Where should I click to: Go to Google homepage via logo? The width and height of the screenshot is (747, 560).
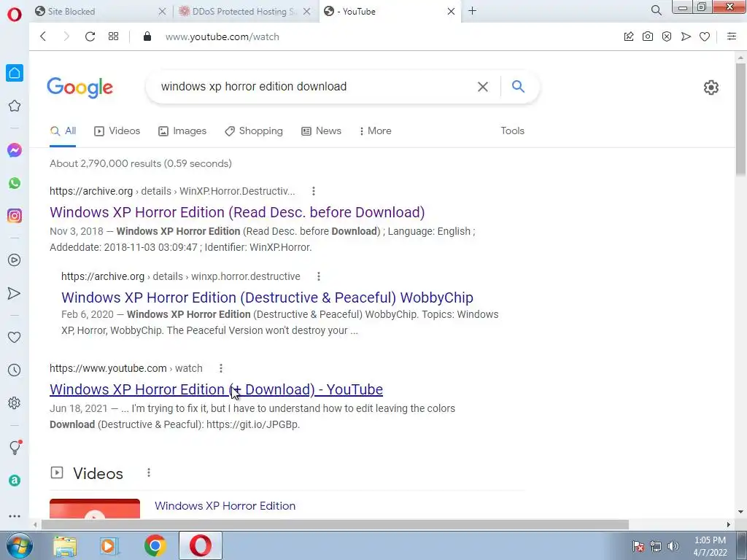tap(80, 87)
